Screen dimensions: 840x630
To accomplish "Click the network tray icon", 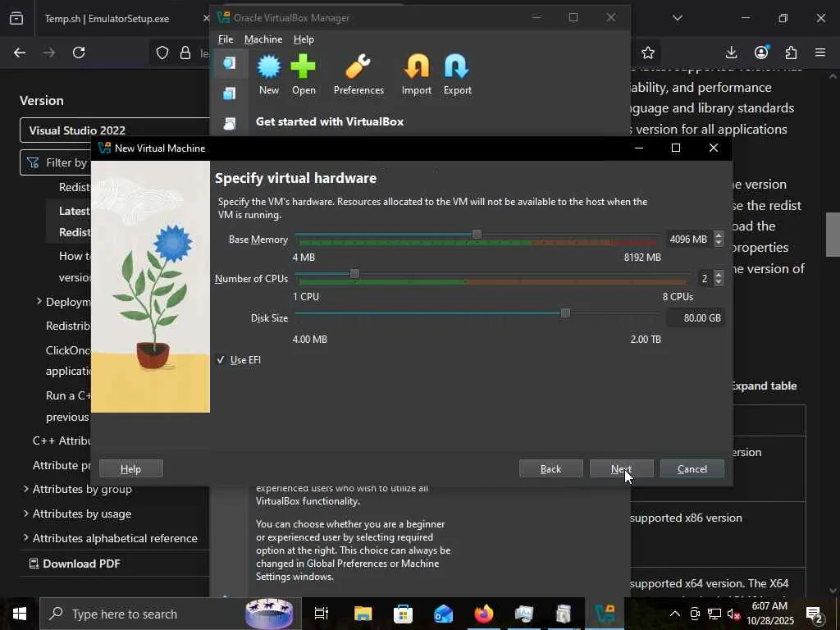I will pos(714,614).
